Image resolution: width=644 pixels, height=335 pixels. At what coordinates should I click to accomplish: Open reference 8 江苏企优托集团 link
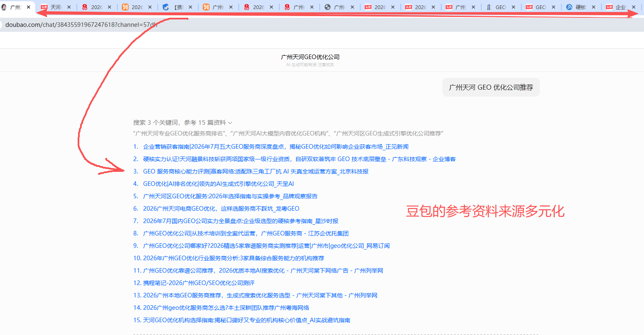tap(246, 233)
